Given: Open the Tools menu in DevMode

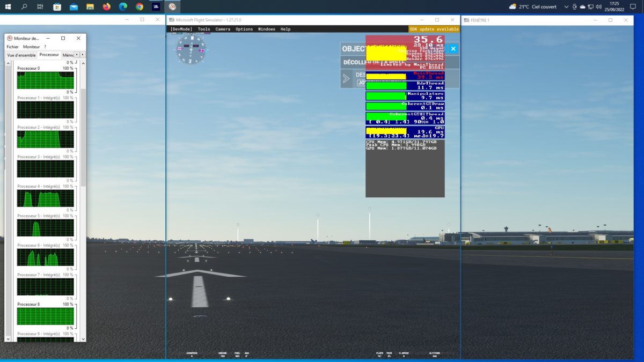Looking at the screenshot, I should pos(203,29).
